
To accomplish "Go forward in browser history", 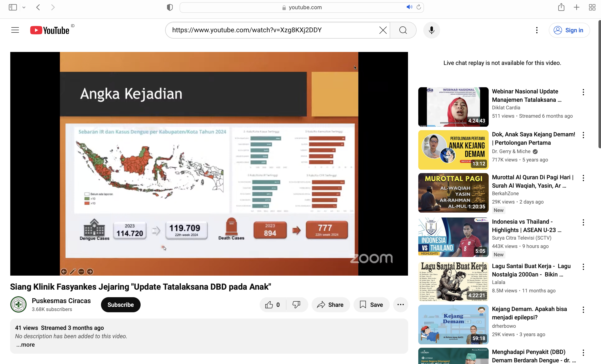I will 53,7.
